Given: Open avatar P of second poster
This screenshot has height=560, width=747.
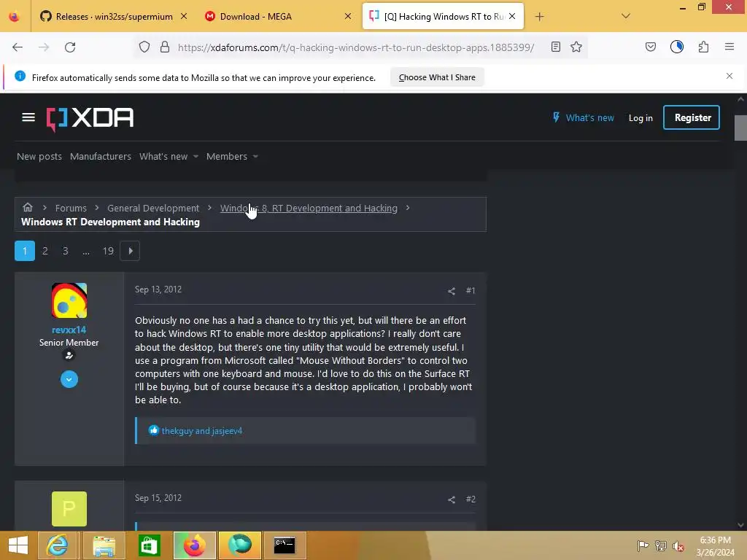Looking at the screenshot, I should tap(69, 509).
